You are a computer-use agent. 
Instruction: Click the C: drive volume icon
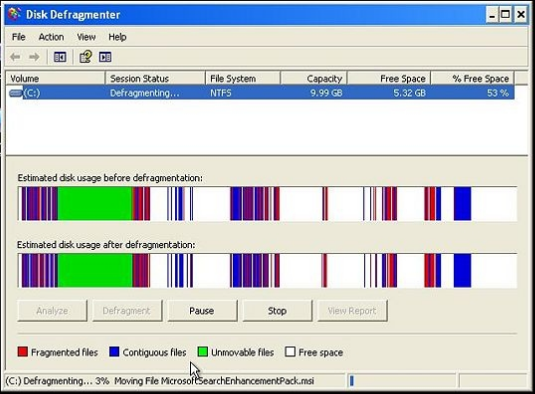point(16,93)
